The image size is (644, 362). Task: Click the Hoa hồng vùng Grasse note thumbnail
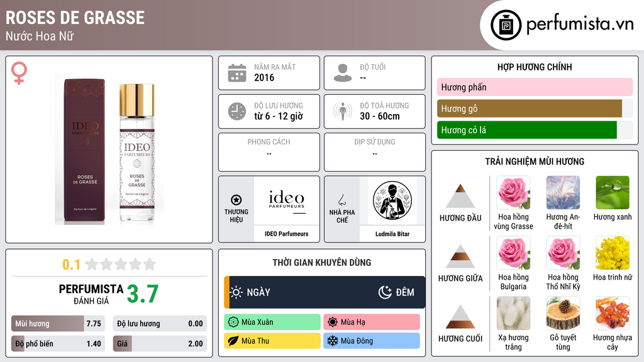[513, 193]
